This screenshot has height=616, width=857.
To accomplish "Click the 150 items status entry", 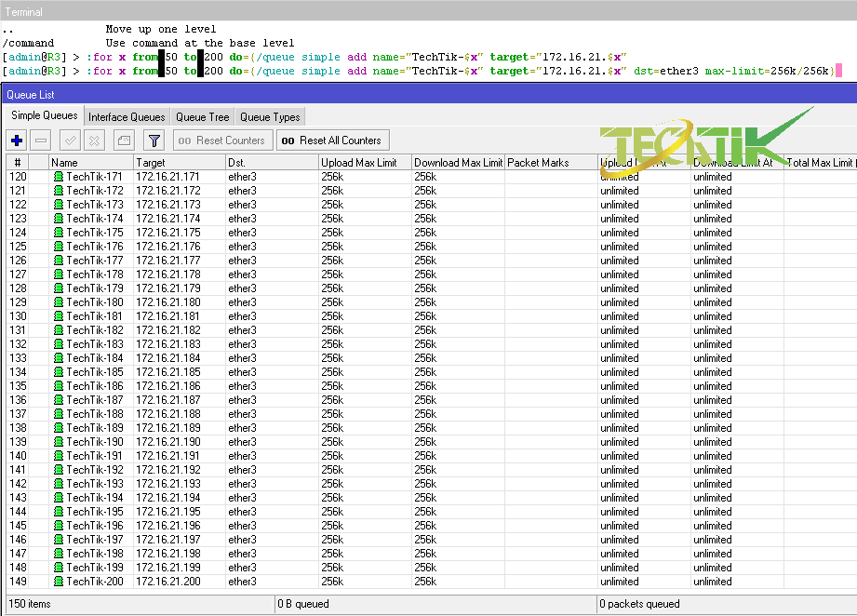I will coord(30,603).
